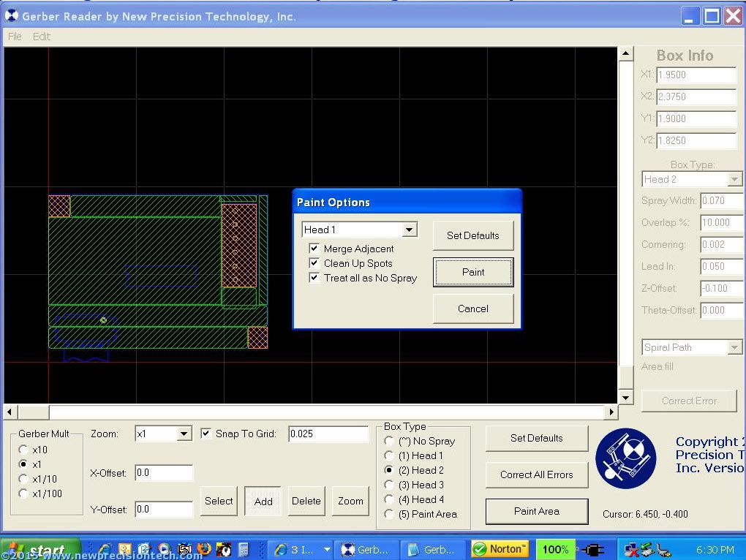Switch to the second Gerb... taskbar window
Screen dimensions: 746x560
point(432,550)
